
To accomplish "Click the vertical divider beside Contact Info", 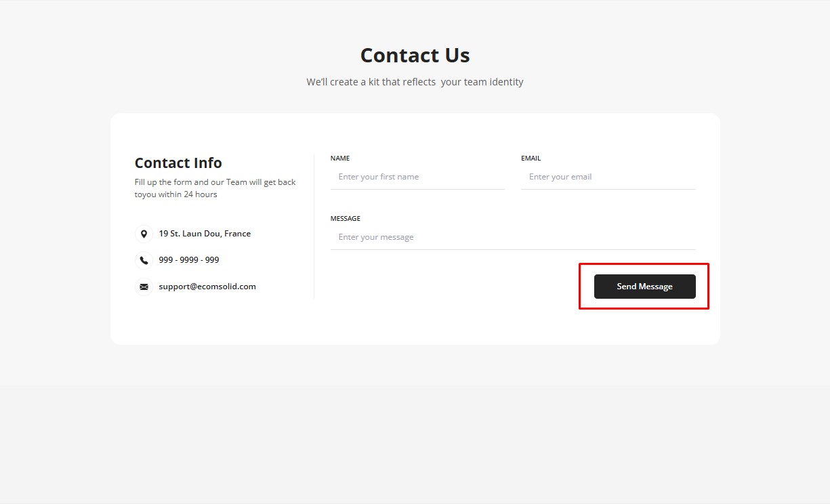I will (x=314, y=226).
